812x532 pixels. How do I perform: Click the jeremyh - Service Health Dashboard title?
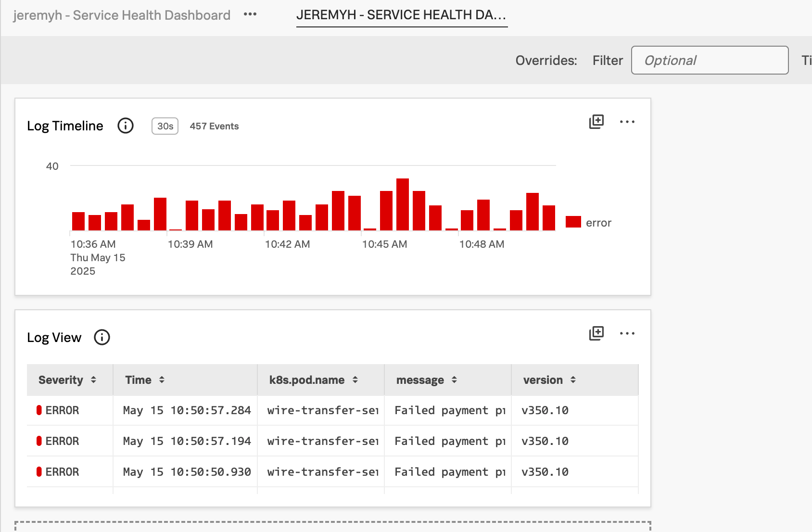122,15
